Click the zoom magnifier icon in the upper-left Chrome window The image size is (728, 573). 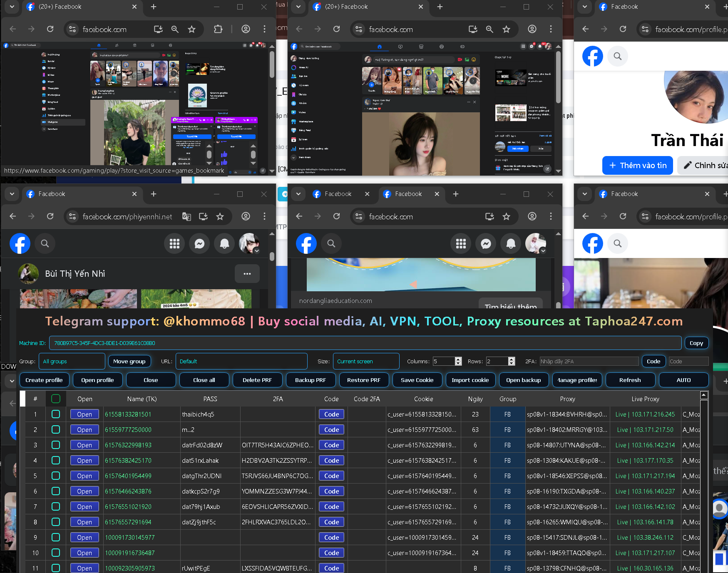[175, 29]
